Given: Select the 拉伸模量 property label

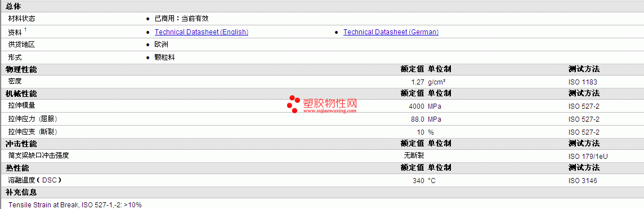Looking at the screenshot, I should click(22, 106).
